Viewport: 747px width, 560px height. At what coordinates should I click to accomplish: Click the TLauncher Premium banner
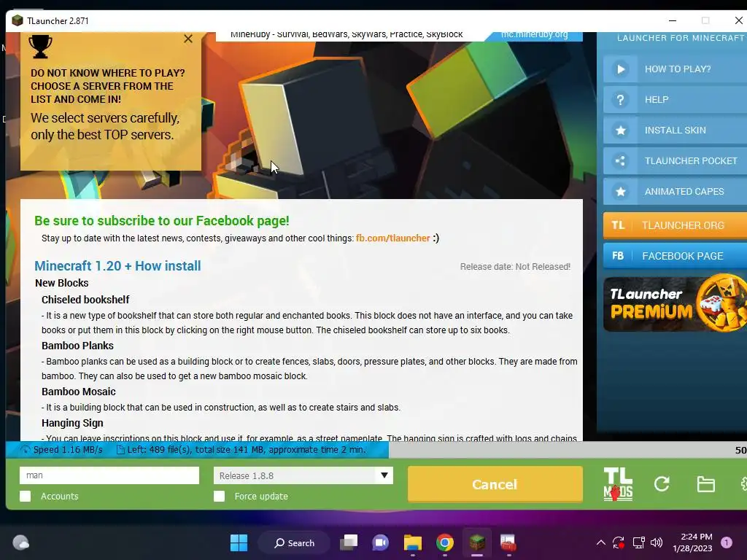coord(675,303)
